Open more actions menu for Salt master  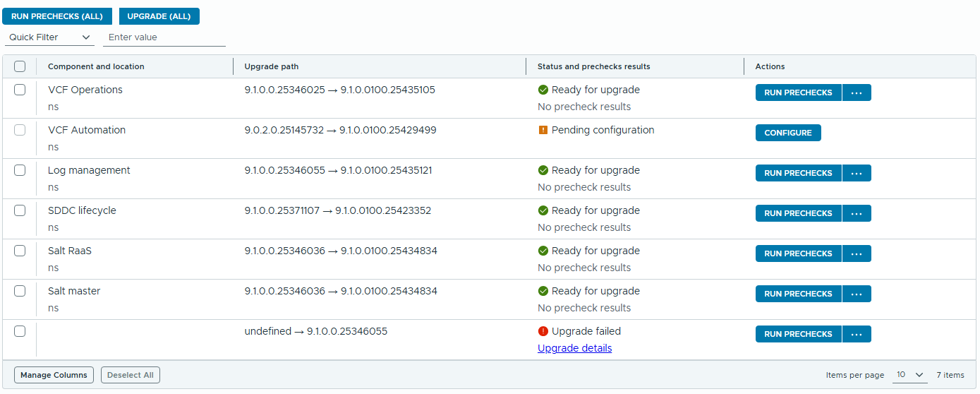(857, 294)
